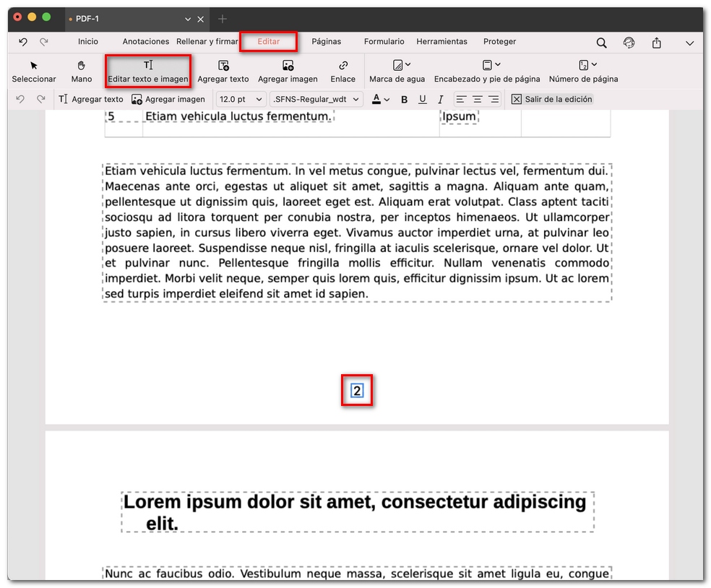Viewport: 711px width, 588px height.
Task: Open the font size dropdown showing 12.0 pt
Action: coord(241,99)
